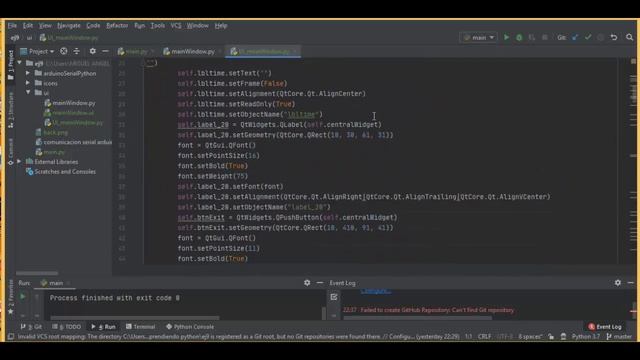Expand the icons folder

coord(28,83)
